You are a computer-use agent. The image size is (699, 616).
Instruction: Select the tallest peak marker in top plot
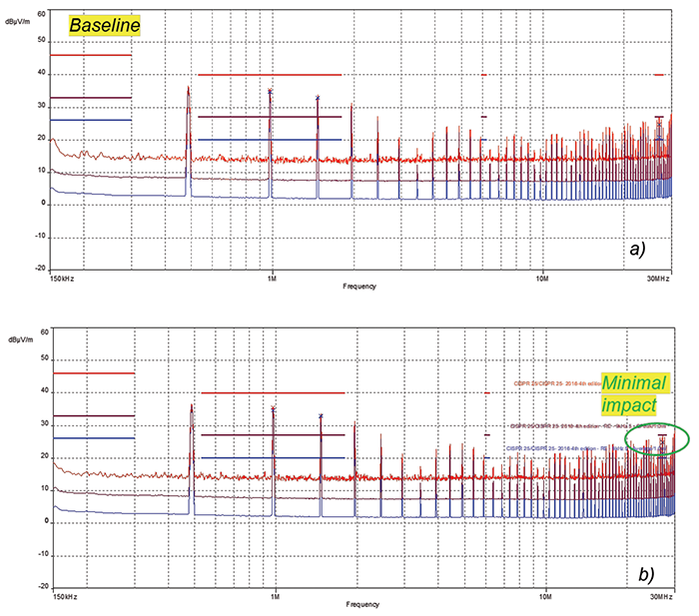(188, 89)
